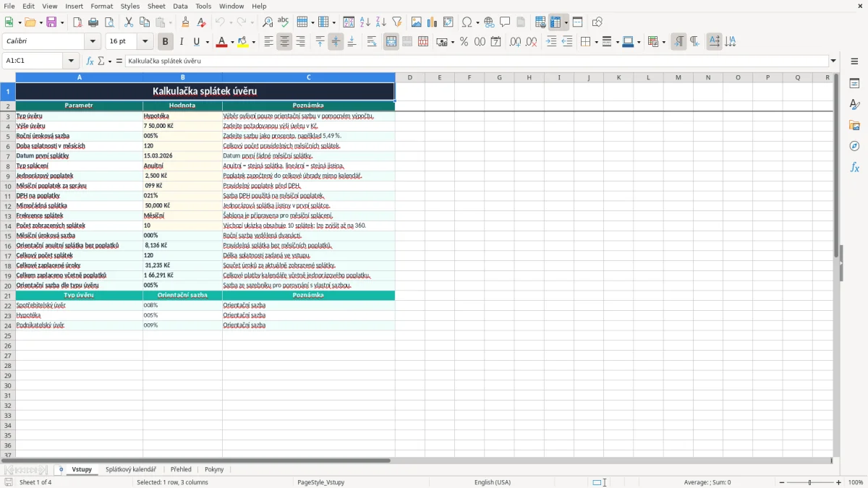Cut the selection with the scissors icon

point(129,22)
